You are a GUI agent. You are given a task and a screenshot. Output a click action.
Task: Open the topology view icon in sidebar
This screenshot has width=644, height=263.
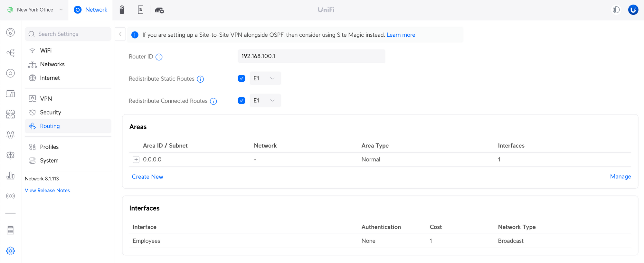pos(10,53)
